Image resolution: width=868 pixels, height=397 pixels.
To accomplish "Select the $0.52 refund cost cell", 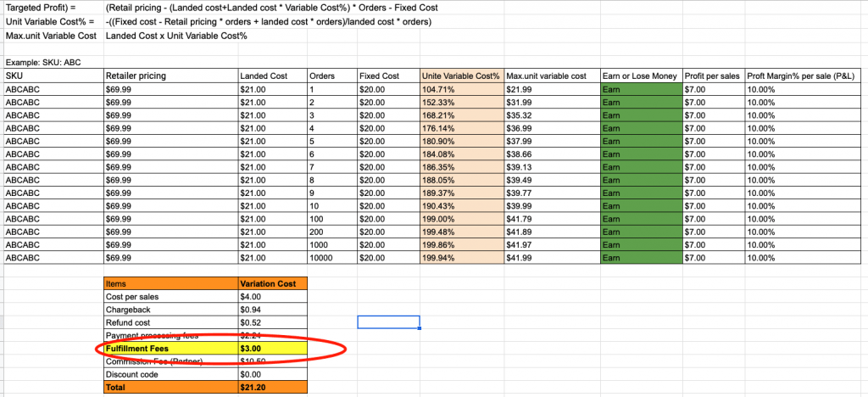I will coord(272,322).
